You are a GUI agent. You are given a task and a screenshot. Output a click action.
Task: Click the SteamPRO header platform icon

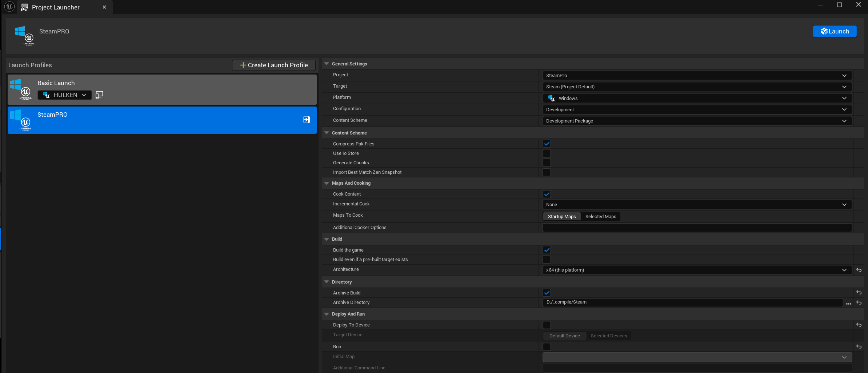25,35
